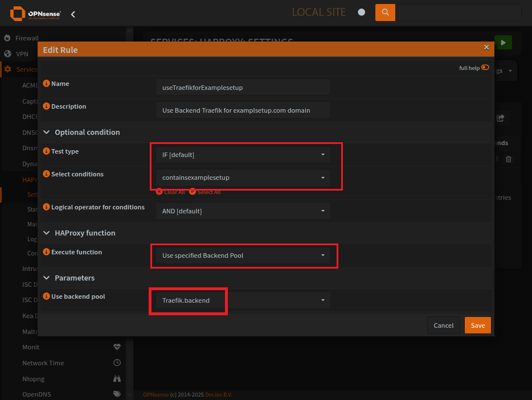This screenshot has height=400, width=532.
Task: Show help for the Name field
Action: point(47,84)
